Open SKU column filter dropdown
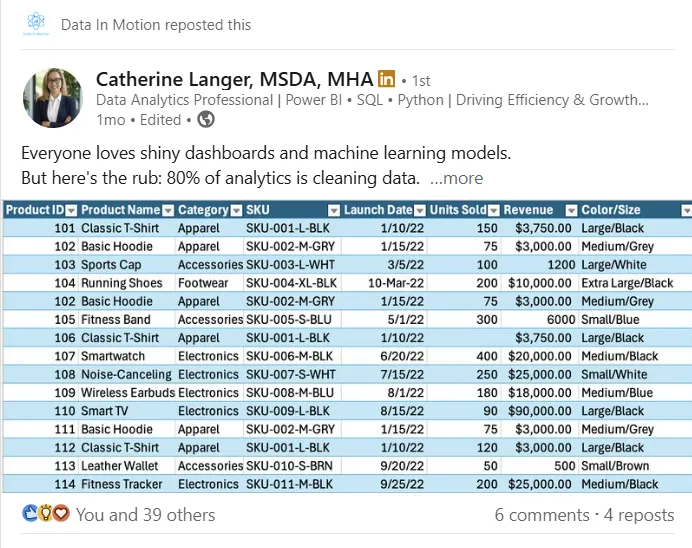Screen dimensions: 692x548 [x=334, y=210]
